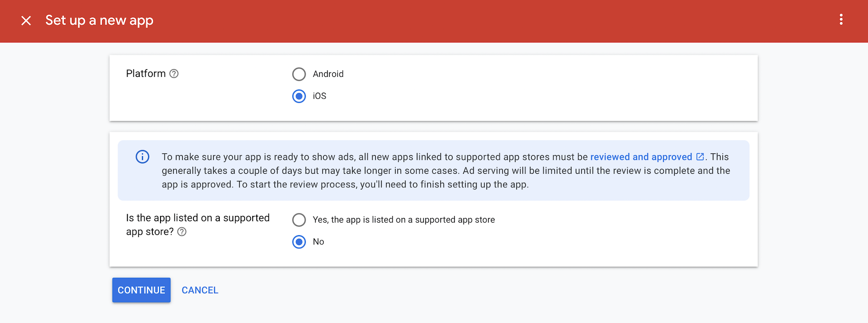Image resolution: width=868 pixels, height=323 pixels.
Task: Select the 'No' radio button circle
Action: tap(299, 242)
